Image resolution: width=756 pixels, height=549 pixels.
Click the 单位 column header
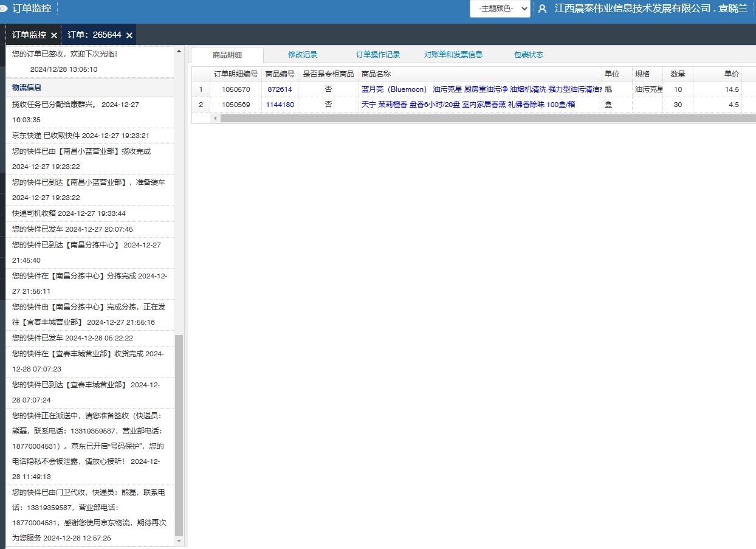[x=617, y=74]
